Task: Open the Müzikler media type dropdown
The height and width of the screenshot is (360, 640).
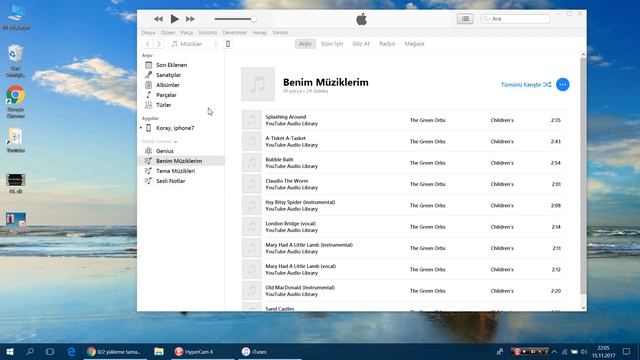Action: (x=195, y=44)
